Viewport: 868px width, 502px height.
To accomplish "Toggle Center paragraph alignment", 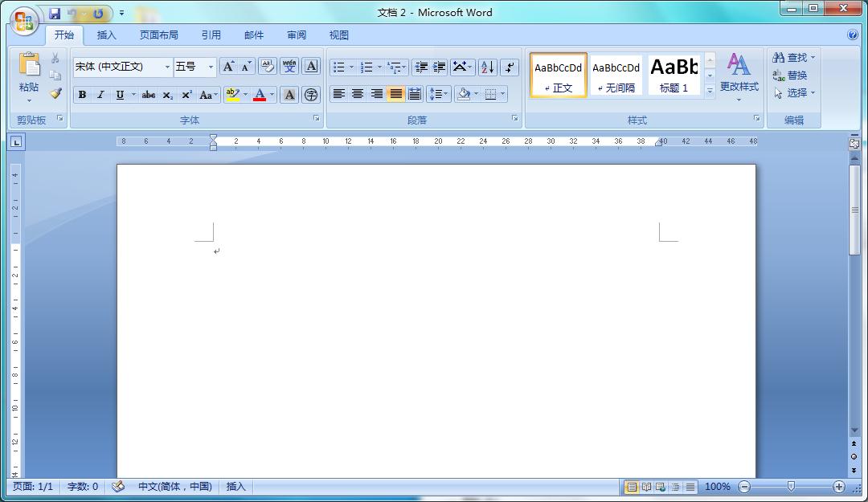I will click(x=358, y=94).
